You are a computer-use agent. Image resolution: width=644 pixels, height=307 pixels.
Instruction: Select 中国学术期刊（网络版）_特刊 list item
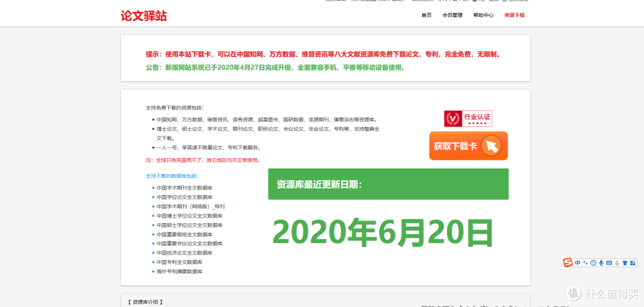point(191,206)
